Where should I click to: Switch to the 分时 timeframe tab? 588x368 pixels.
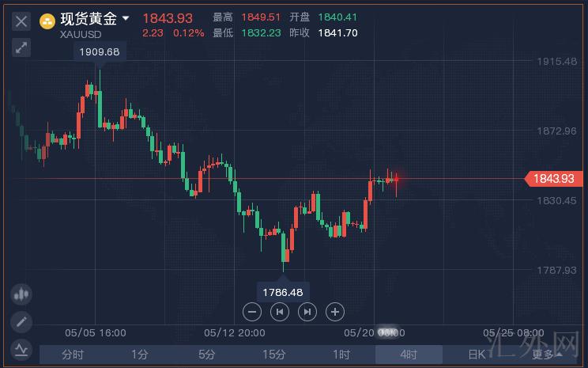point(73,355)
